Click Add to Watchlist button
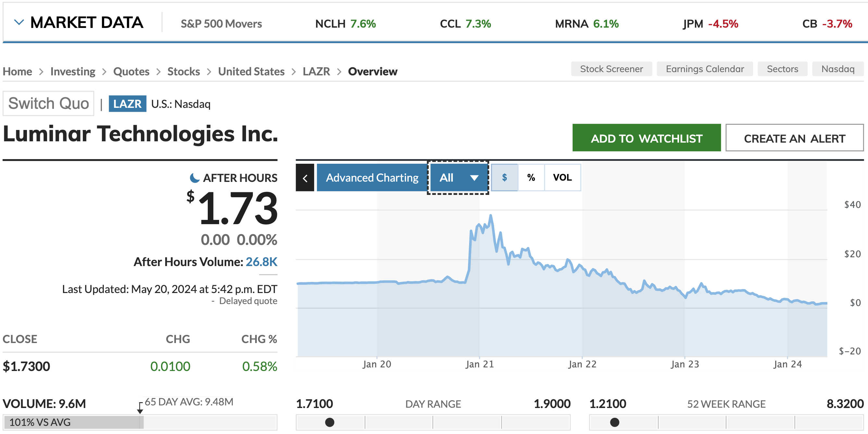Screen dimensions: 868x434 [x=646, y=138]
